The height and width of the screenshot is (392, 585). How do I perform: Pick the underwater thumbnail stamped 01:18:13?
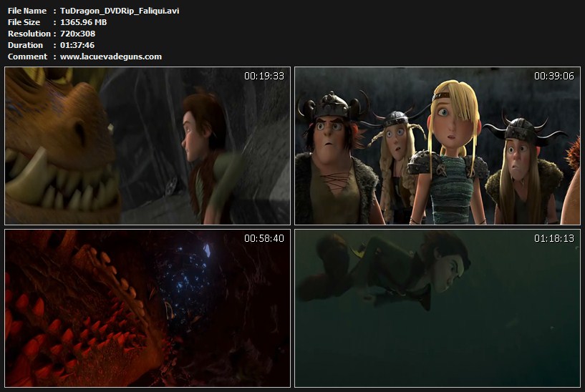point(437,308)
